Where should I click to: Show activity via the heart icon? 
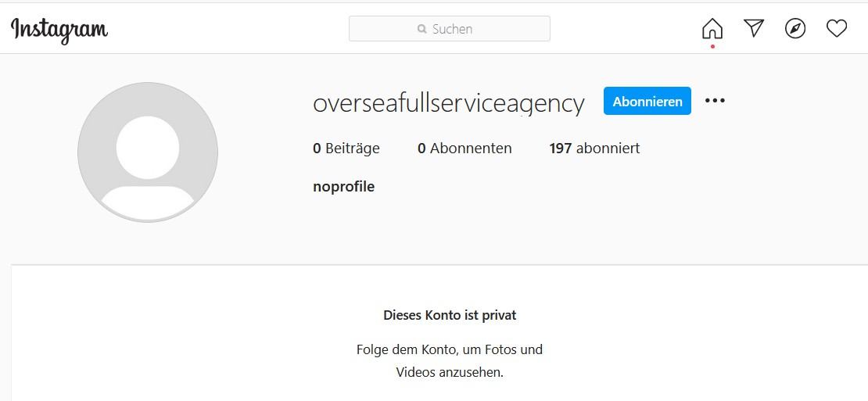point(837,28)
